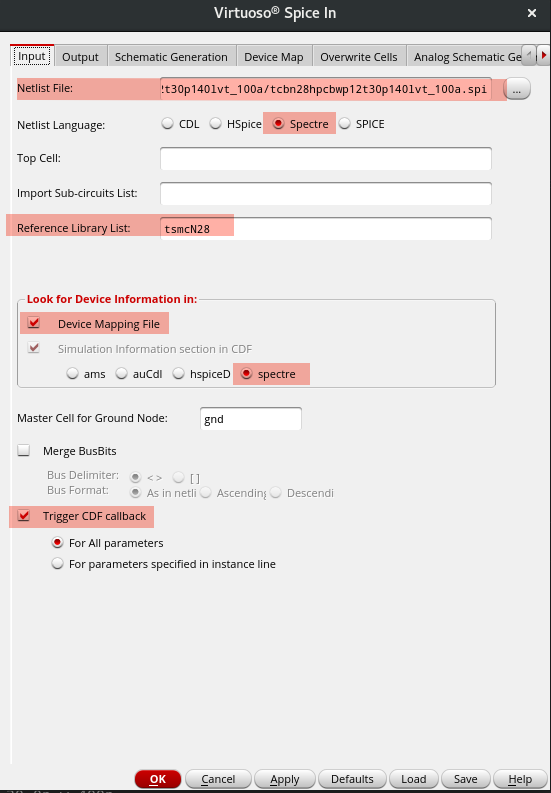This screenshot has width=551, height=793.
Task: Open the netlist file browse button
Action: tap(517, 90)
